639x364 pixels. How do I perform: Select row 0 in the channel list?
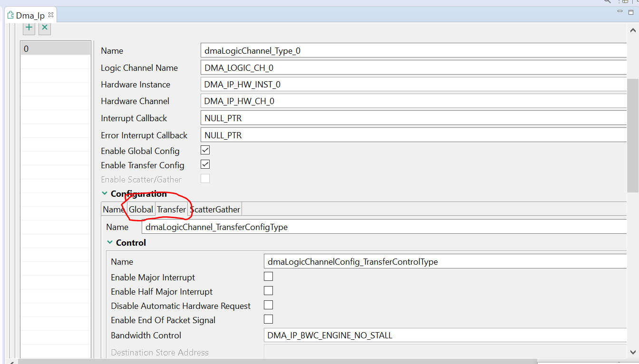tap(55, 48)
